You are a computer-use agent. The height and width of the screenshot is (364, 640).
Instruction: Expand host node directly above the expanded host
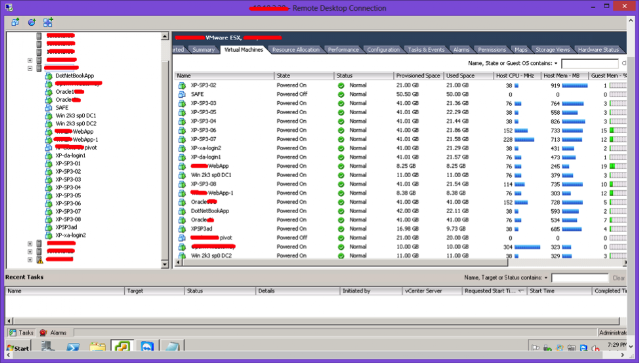[x=30, y=60]
